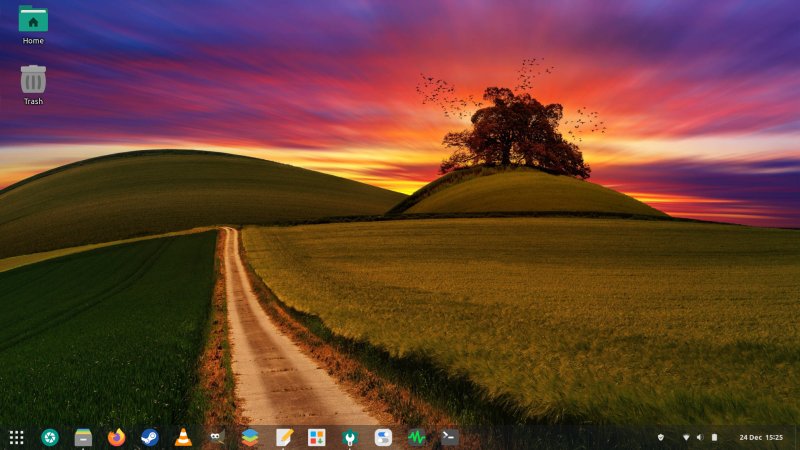Click the shield update indicator in tray

[661, 437]
